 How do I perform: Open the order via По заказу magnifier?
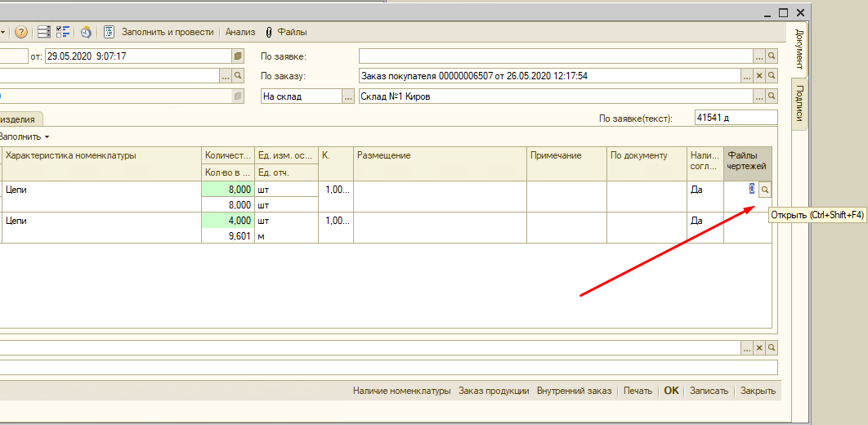pyautogui.click(x=772, y=76)
